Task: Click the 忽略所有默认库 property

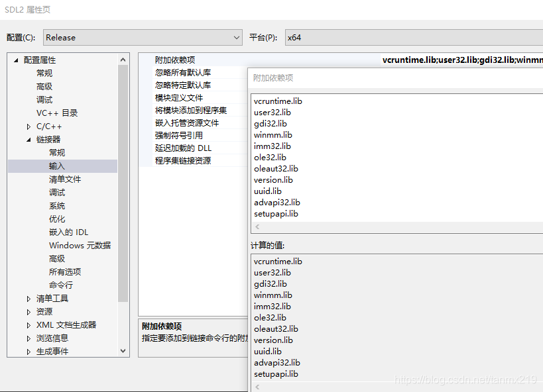Action: point(183,72)
